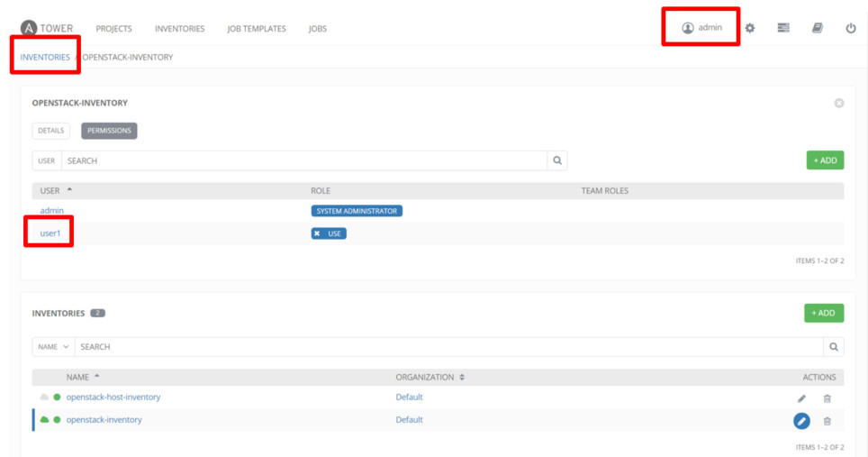The width and height of the screenshot is (868, 457).
Task: Delete openstack-inventory with the trash icon
Action: pyautogui.click(x=827, y=421)
